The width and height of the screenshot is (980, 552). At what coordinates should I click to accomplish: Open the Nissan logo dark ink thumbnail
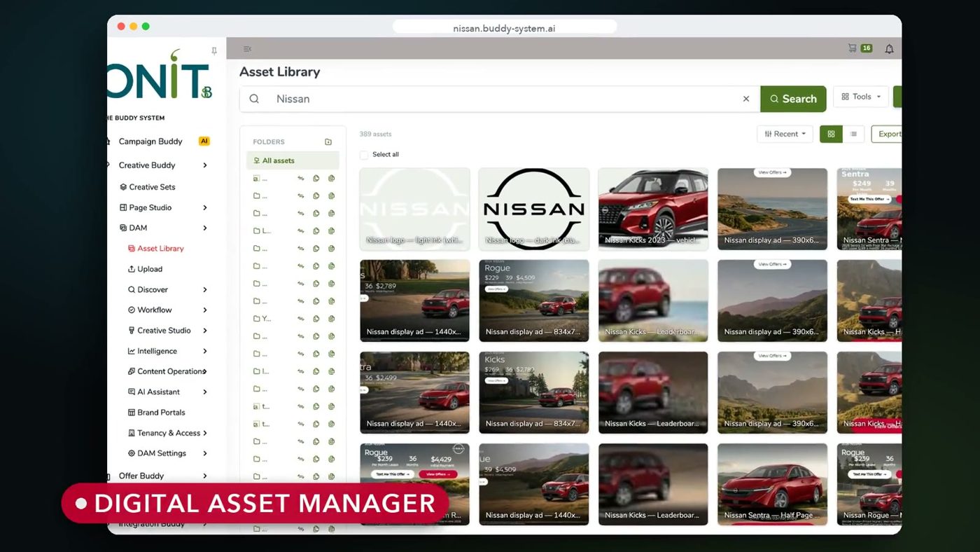click(533, 209)
